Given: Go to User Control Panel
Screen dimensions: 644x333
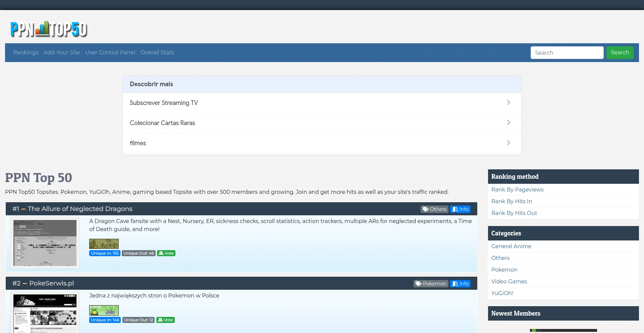Looking at the screenshot, I should 110,52.
